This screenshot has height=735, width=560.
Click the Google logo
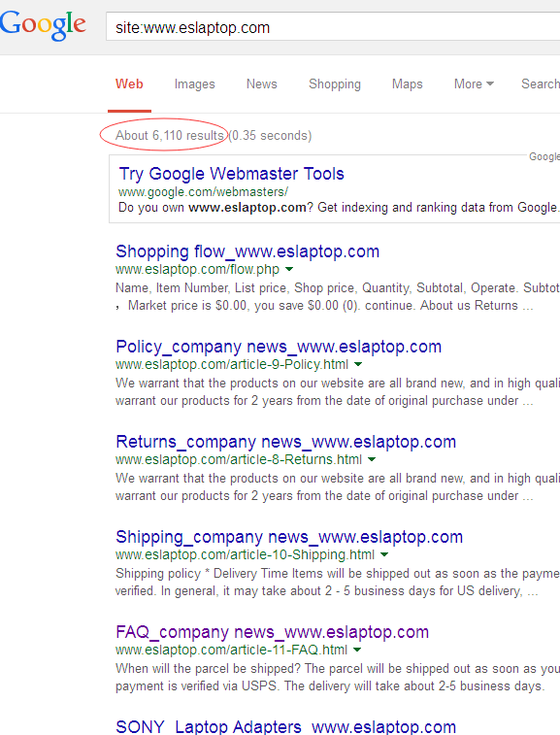pyautogui.click(x=43, y=25)
